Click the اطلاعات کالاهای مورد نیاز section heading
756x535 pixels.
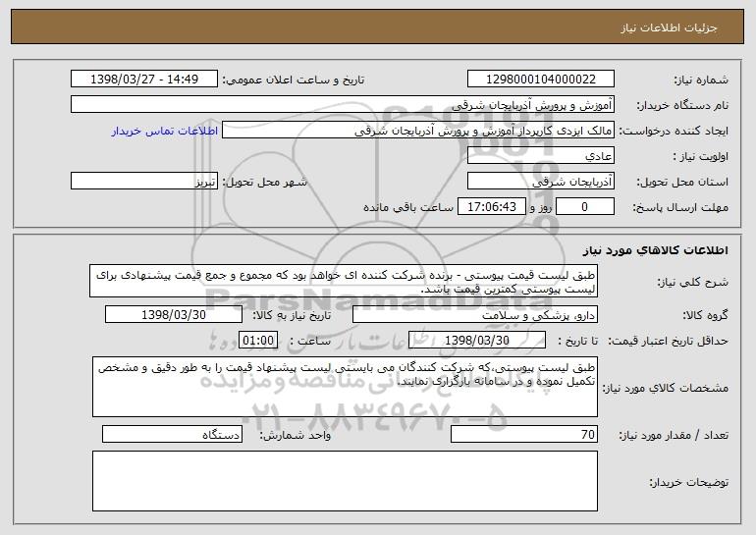tap(655, 250)
